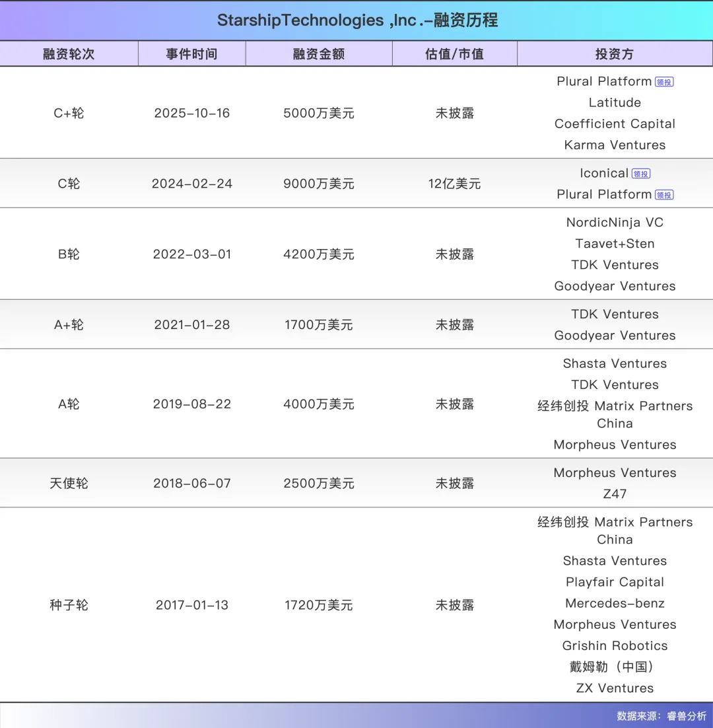The image size is (713, 728).
Task: Select the 天使轮 round cell
Action: [x=69, y=484]
